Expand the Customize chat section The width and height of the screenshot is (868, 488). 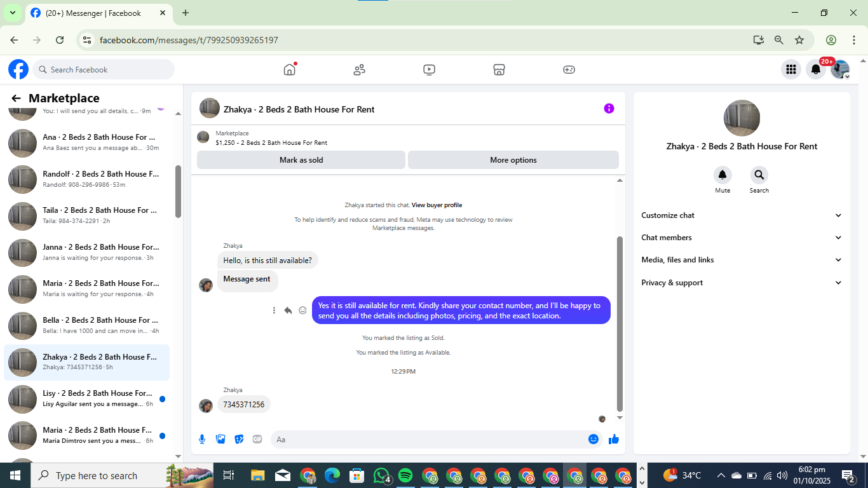742,215
